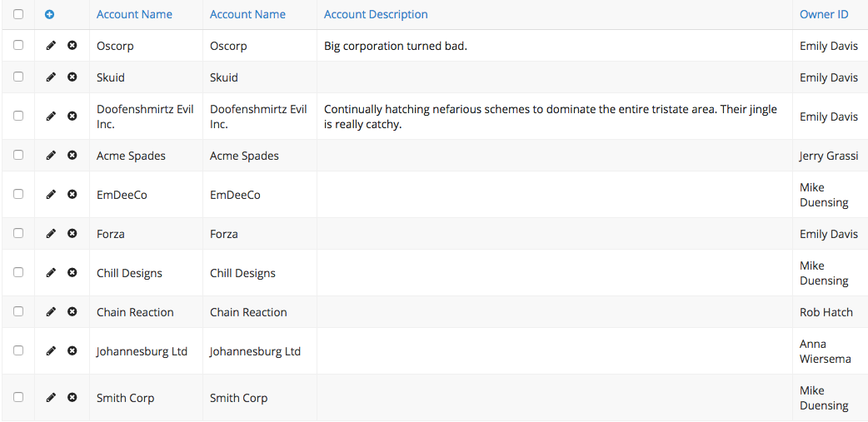868x422 pixels.
Task: Delete the Chain Reaction row
Action: click(x=72, y=312)
